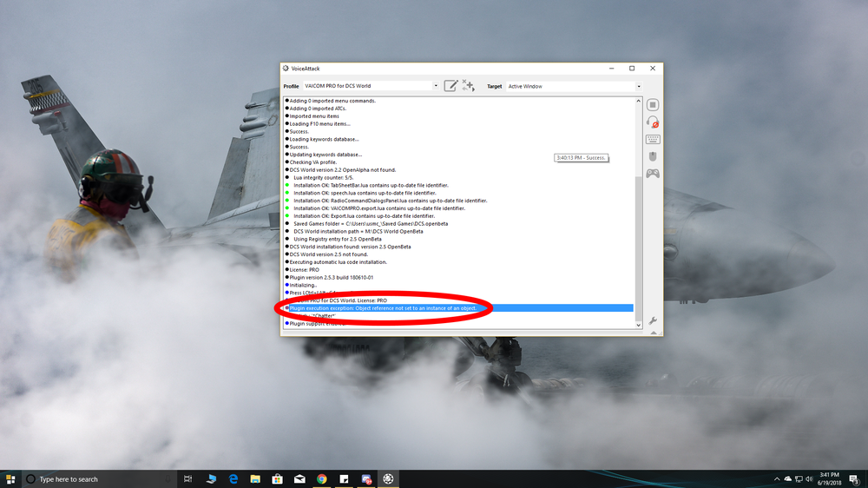Click the Stop Commands square icon

coord(653,105)
